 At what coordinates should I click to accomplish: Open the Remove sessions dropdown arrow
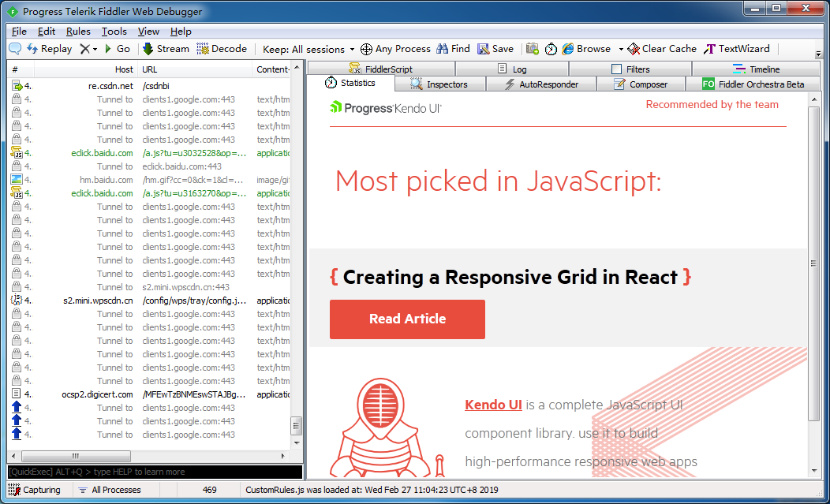[x=95, y=49]
